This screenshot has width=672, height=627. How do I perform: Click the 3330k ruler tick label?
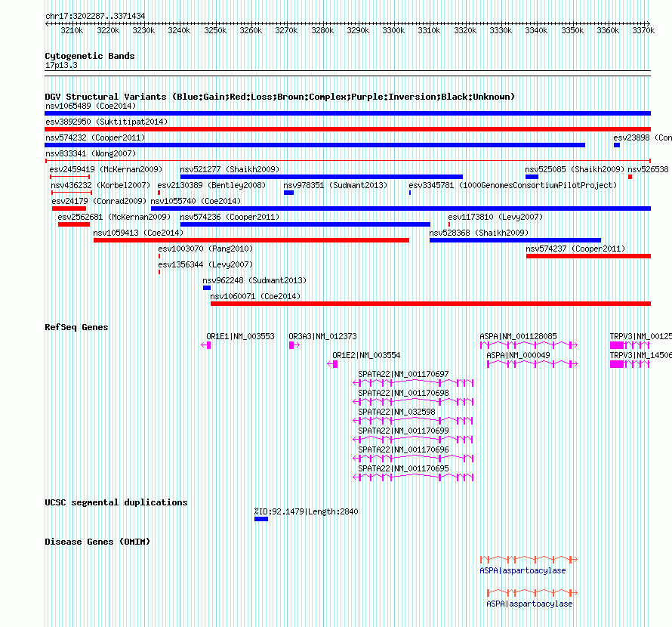tap(501, 30)
